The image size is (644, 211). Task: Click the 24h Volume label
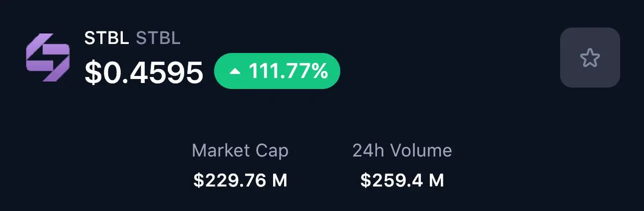tap(402, 150)
